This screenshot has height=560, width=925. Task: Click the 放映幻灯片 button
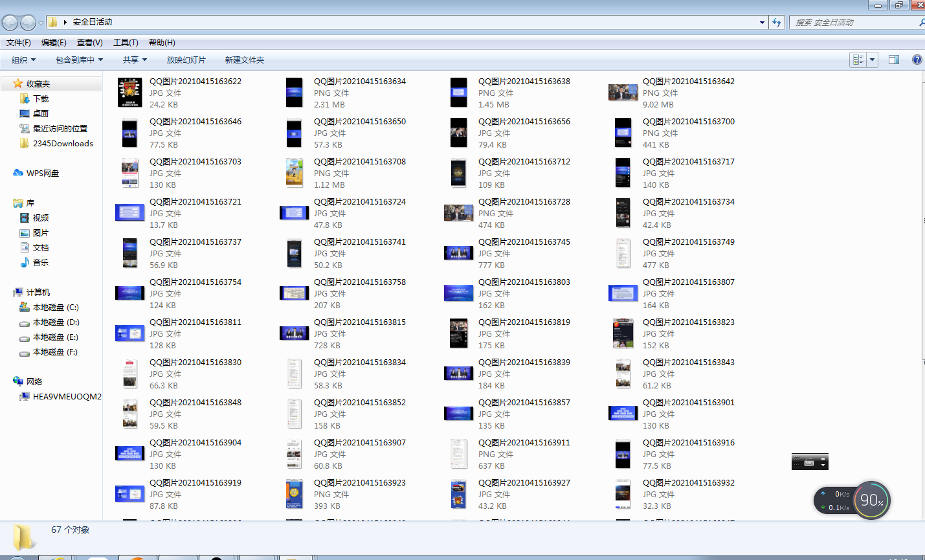pos(186,60)
